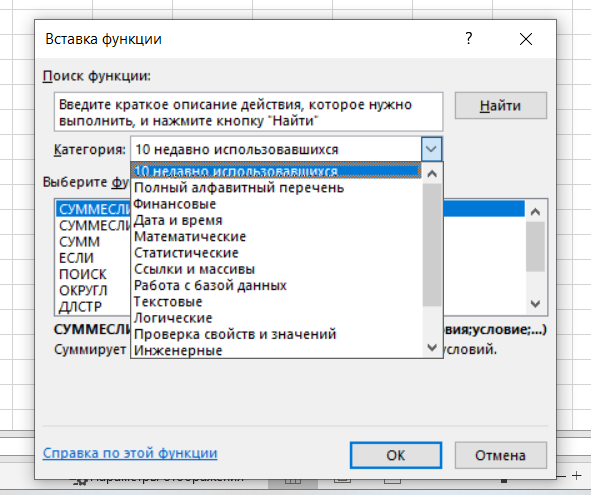Choose 10 недавно использовавшихся in dropdown list
Image resolution: width=591 pixels, height=495 pixels.
click(276, 171)
